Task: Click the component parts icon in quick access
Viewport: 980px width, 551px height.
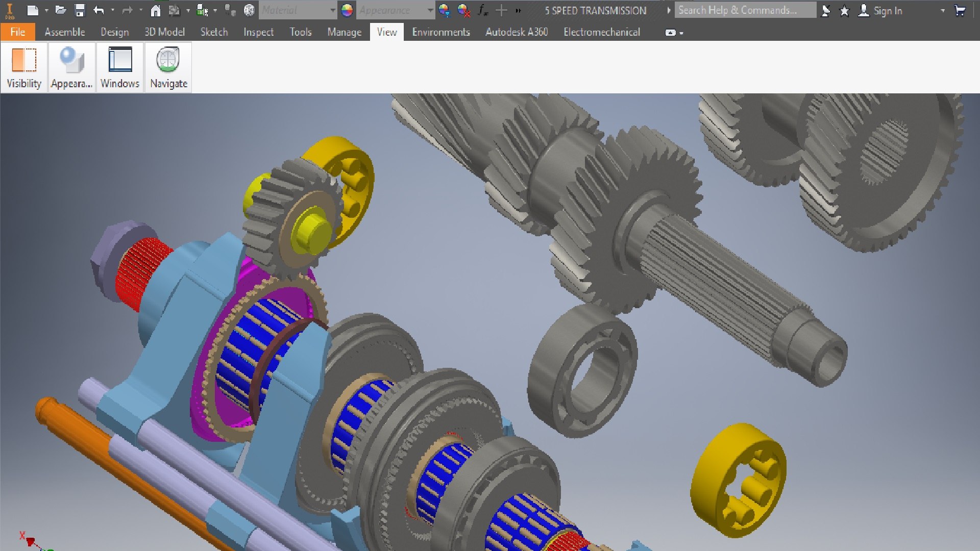Action: coord(230,10)
